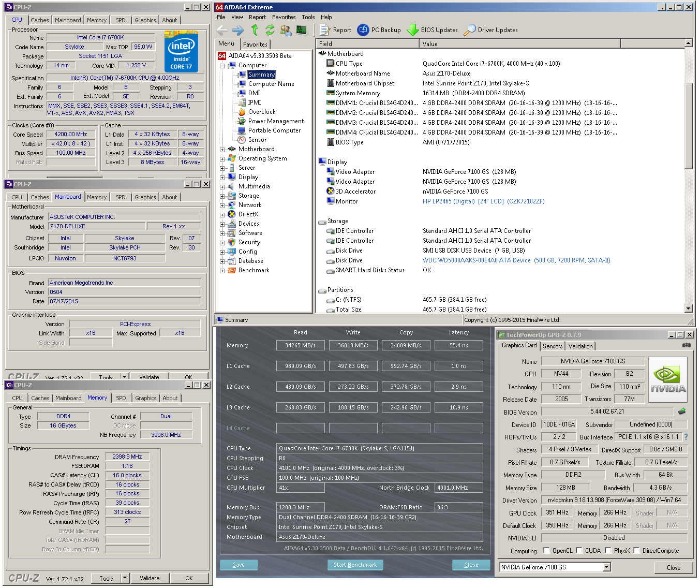Click Close button in GPU-Z
The height and width of the screenshot is (588, 700).
pos(674,567)
